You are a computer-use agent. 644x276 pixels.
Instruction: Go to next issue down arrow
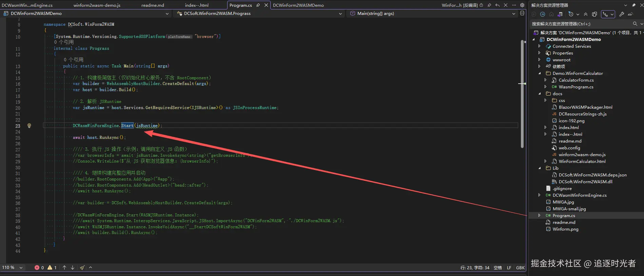(x=73, y=268)
